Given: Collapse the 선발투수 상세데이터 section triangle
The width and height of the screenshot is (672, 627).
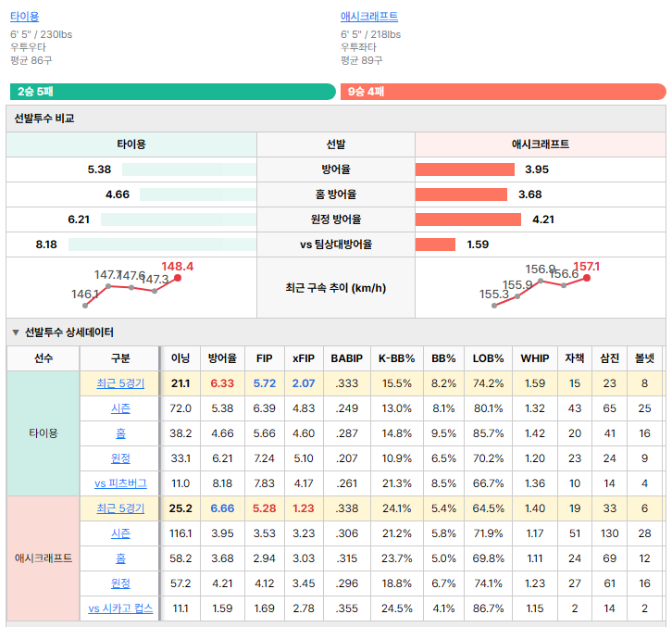Looking at the screenshot, I should pos(16,332).
